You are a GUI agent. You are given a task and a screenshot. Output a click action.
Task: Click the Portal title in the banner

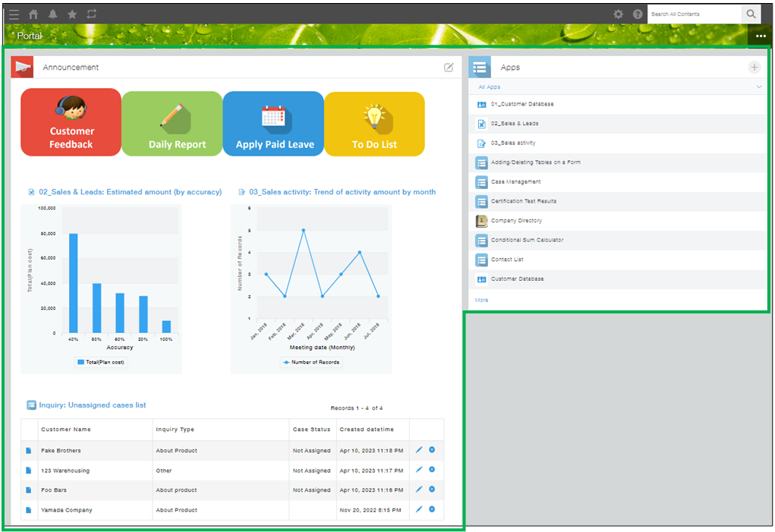[x=28, y=36]
